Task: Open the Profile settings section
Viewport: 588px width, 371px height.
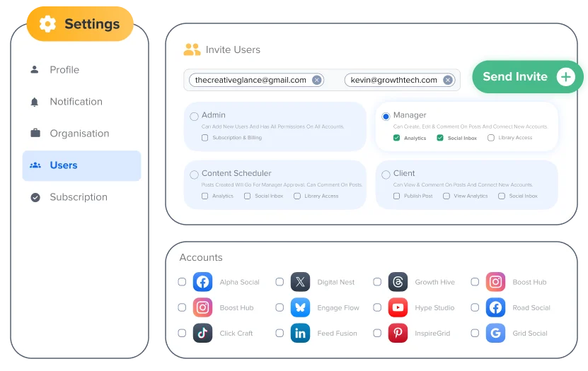Action: click(64, 70)
